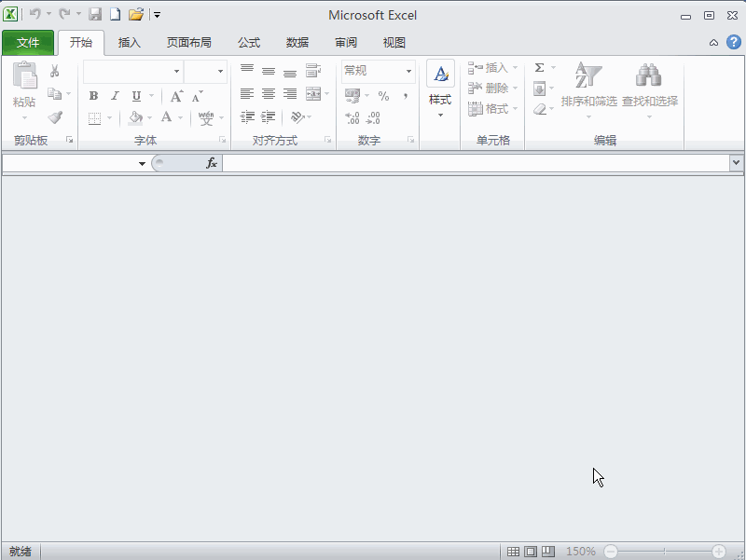Click the Clear eraser icon
Screen dimensions: 746x560
pyautogui.click(x=540, y=109)
